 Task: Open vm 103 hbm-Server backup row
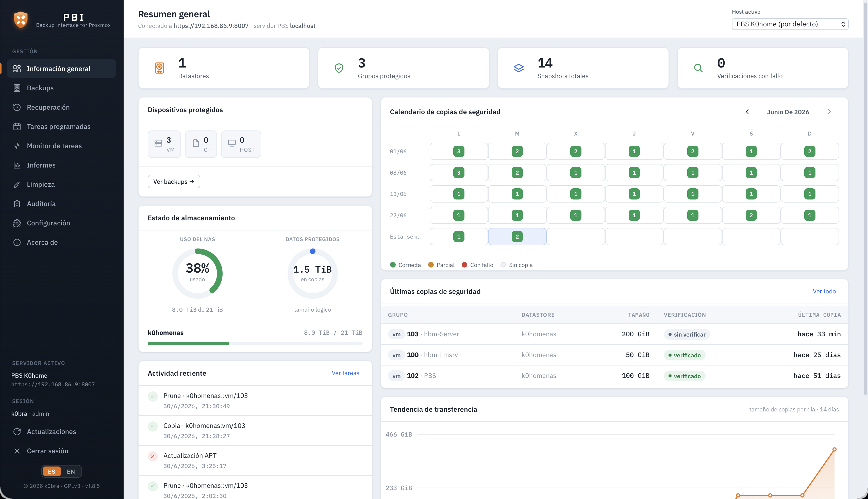tap(614, 334)
